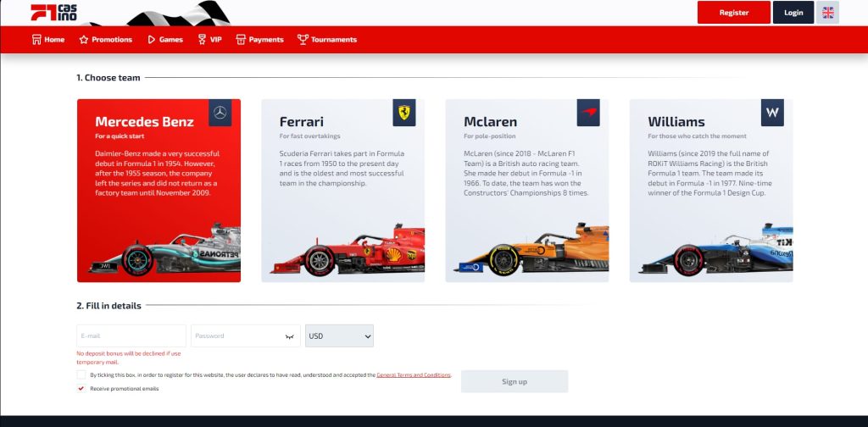The height and width of the screenshot is (427, 868).
Task: Click the Williams W logo badge
Action: pos(772,113)
